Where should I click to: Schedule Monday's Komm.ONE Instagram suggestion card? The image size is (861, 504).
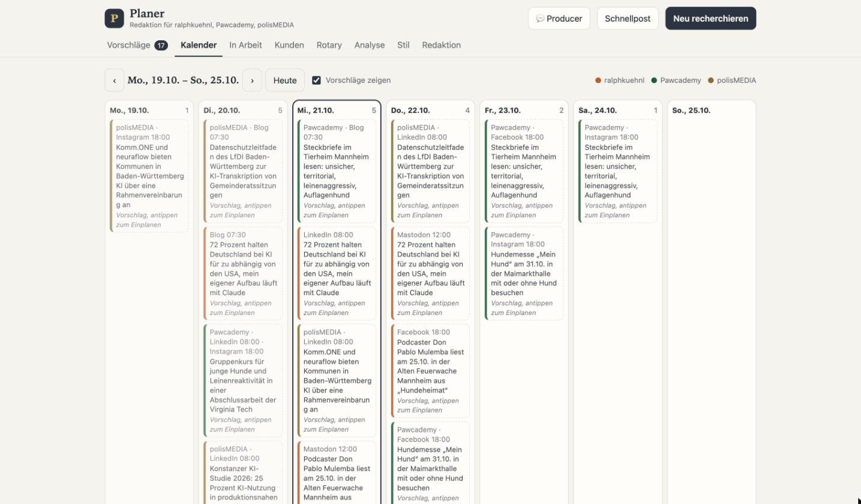(149, 176)
